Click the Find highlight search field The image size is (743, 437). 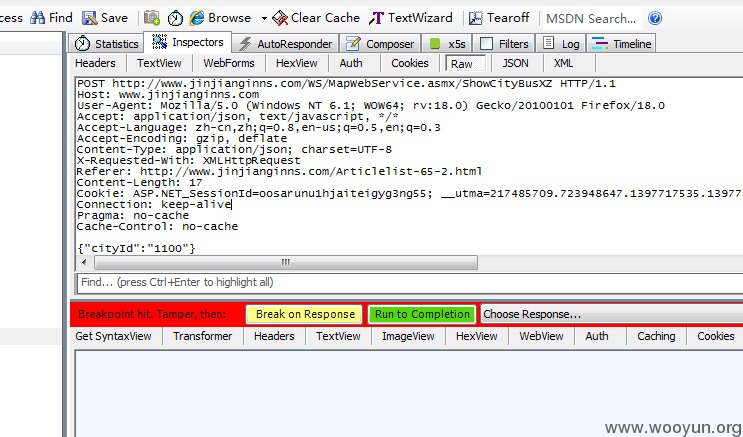pyautogui.click(x=410, y=283)
